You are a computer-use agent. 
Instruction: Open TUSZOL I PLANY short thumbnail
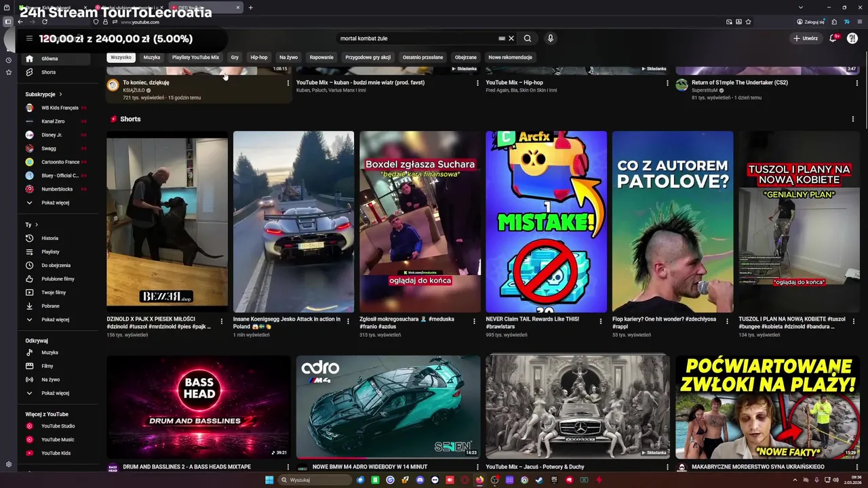[x=799, y=222]
